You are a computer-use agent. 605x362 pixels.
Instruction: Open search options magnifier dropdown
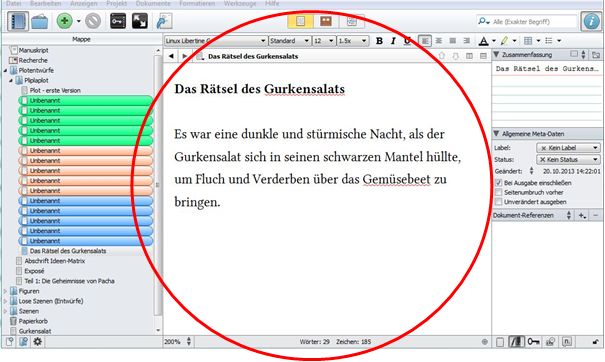(483, 22)
